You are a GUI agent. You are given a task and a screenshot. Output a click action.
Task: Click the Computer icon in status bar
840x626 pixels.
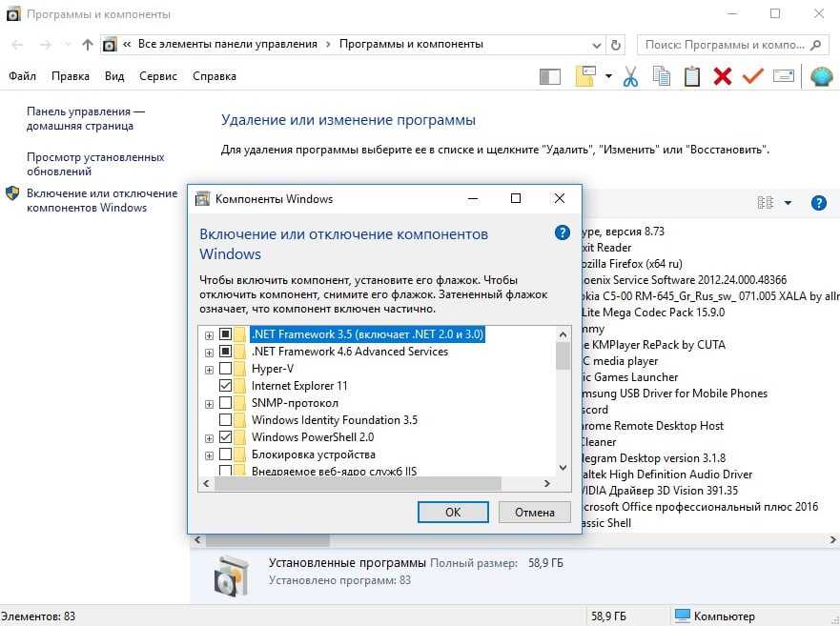click(x=682, y=616)
